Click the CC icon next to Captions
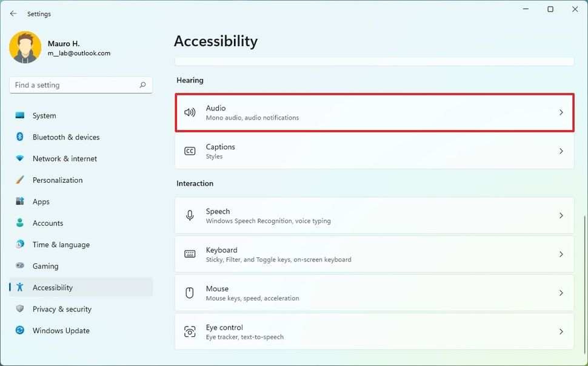Image resolution: width=588 pixels, height=366 pixels. pos(190,151)
